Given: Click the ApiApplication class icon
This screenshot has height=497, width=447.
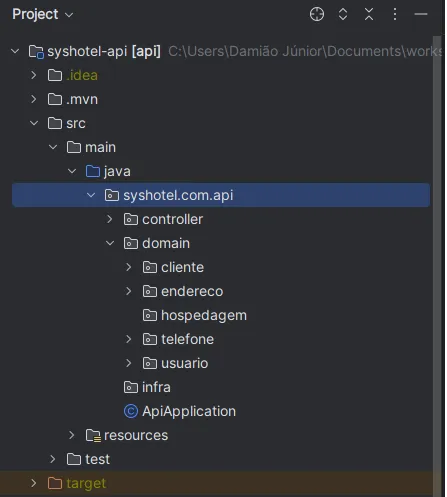Looking at the screenshot, I should (131, 411).
